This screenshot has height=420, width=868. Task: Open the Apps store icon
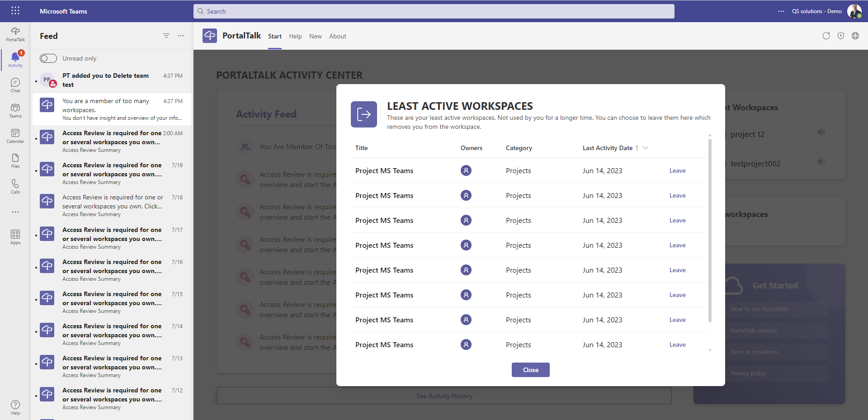tap(15, 237)
